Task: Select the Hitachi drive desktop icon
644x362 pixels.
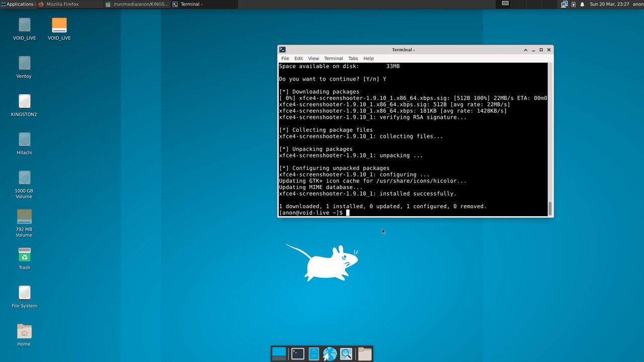Action: click(24, 143)
